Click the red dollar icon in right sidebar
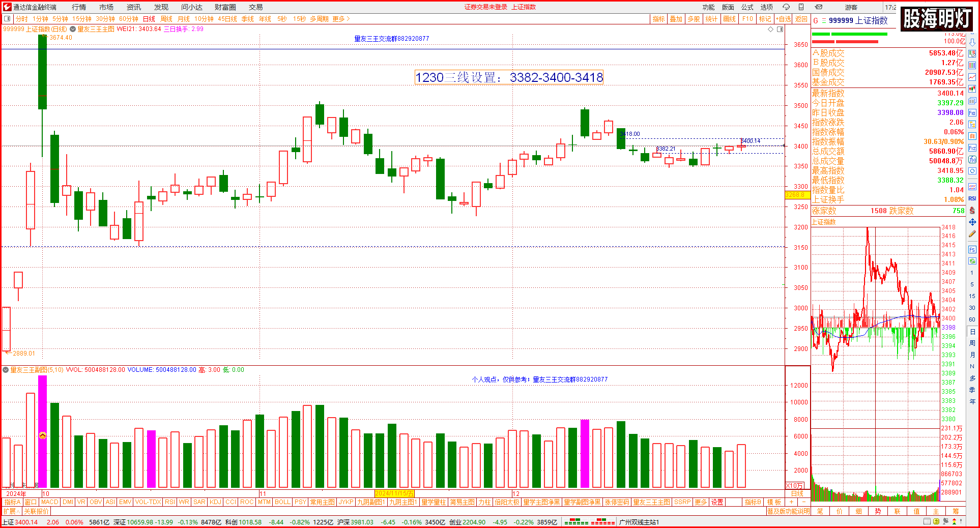 click(x=972, y=210)
